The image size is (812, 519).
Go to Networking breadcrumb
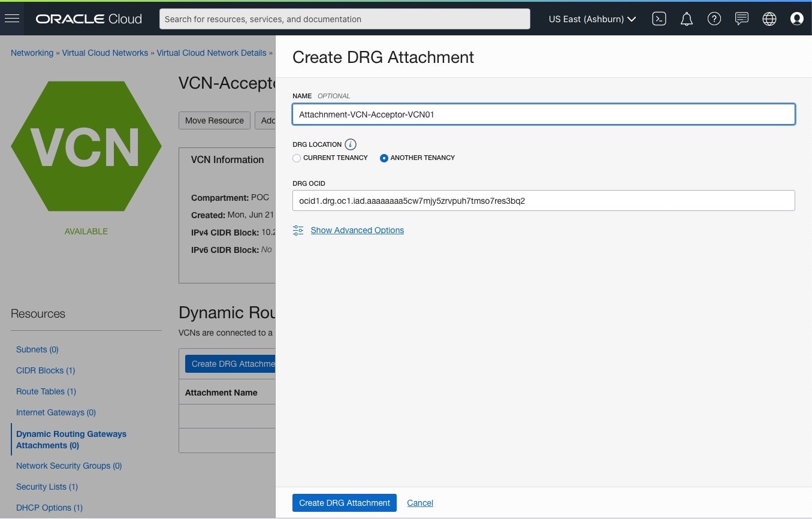(x=32, y=53)
